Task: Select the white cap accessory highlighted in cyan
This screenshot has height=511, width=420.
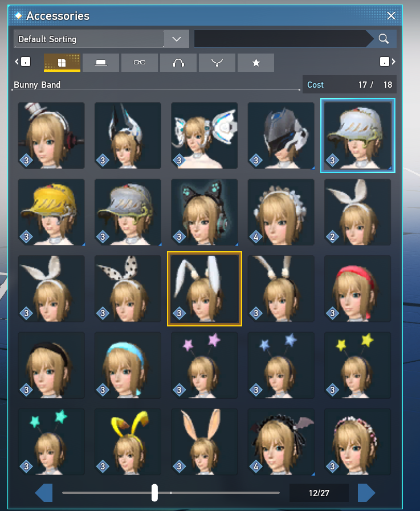Action: click(x=358, y=136)
